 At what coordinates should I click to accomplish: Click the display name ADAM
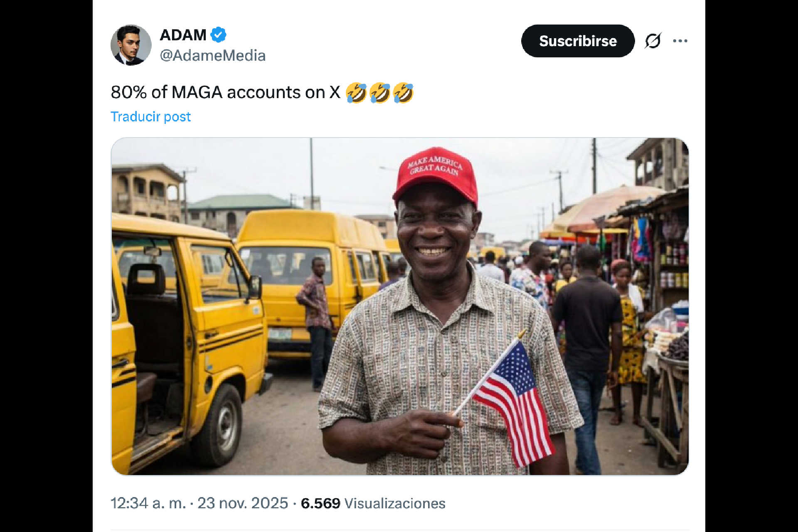pyautogui.click(x=183, y=35)
